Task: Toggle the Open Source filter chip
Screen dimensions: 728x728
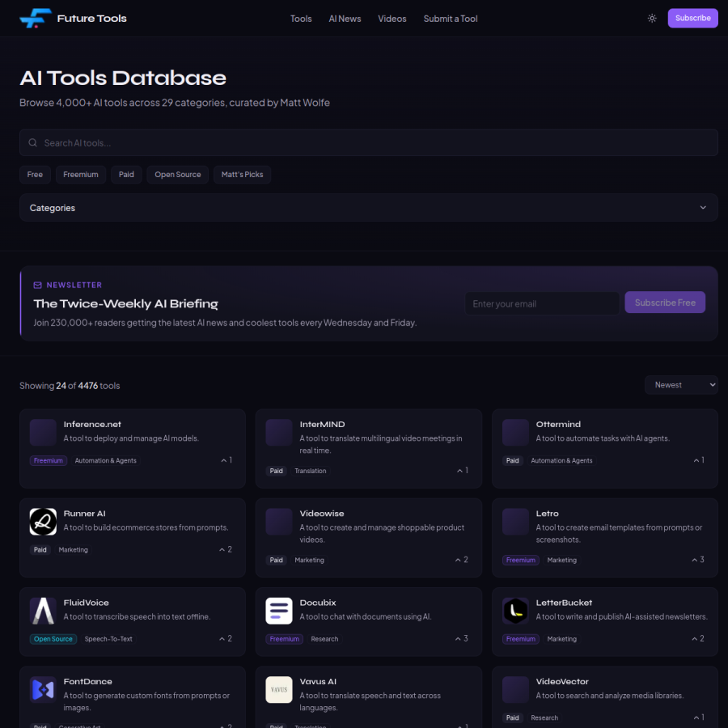Action: (177, 175)
